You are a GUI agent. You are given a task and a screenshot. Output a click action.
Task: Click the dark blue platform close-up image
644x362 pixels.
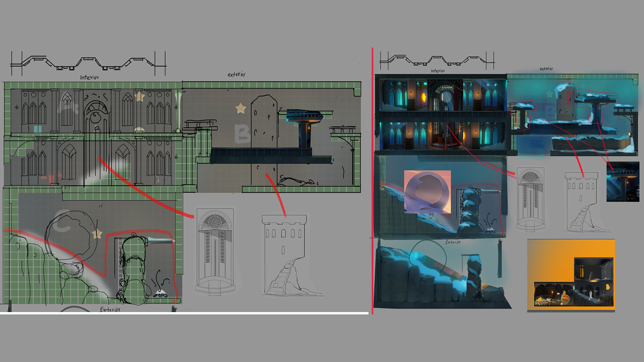point(623,182)
